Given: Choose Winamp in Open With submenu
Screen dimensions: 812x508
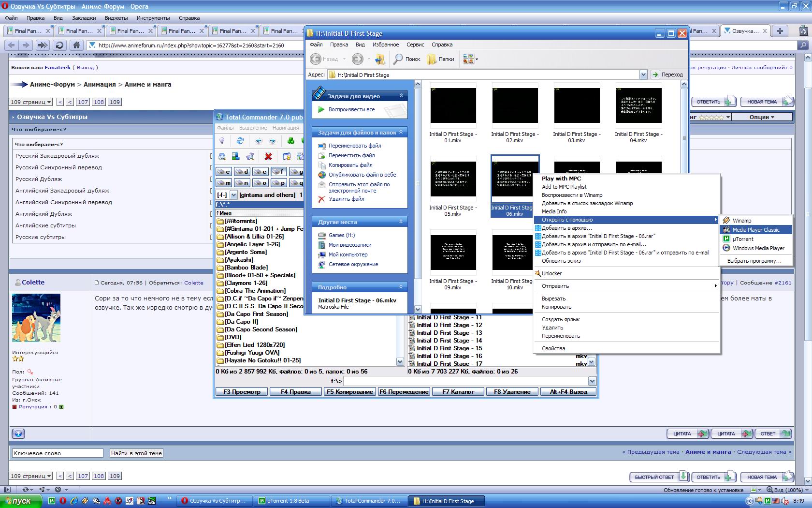Looking at the screenshot, I should [756, 221].
